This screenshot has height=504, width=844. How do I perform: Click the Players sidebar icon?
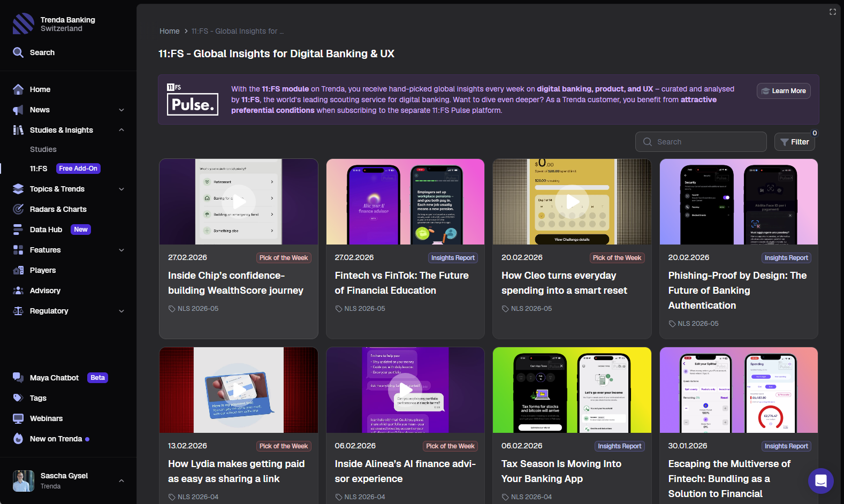pos(18,270)
